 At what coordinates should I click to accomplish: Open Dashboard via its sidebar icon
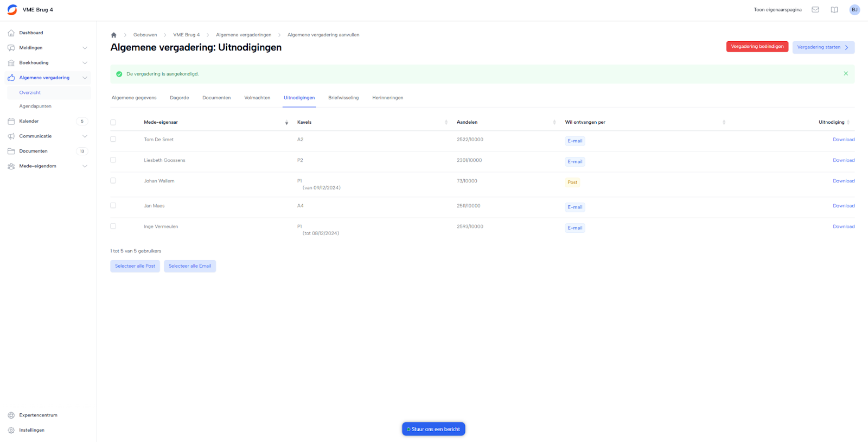pos(11,33)
